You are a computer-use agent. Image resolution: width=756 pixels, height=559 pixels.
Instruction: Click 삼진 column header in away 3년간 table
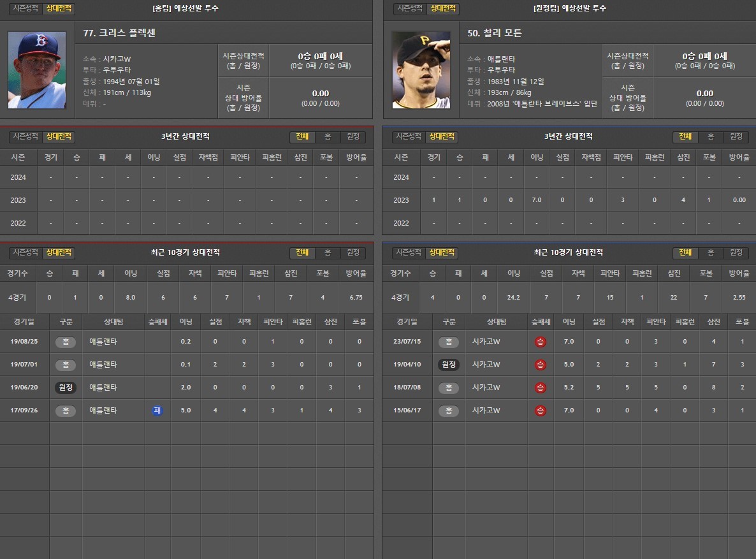(x=683, y=157)
